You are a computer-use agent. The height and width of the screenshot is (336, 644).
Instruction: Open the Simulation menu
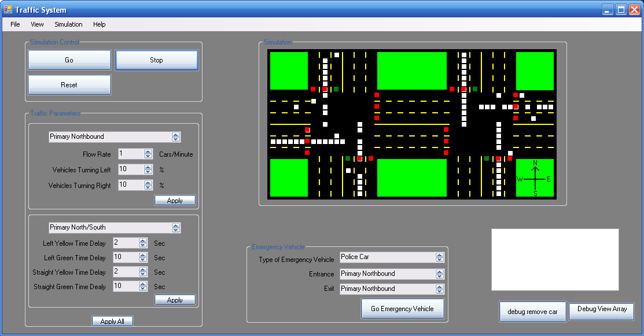[68, 24]
